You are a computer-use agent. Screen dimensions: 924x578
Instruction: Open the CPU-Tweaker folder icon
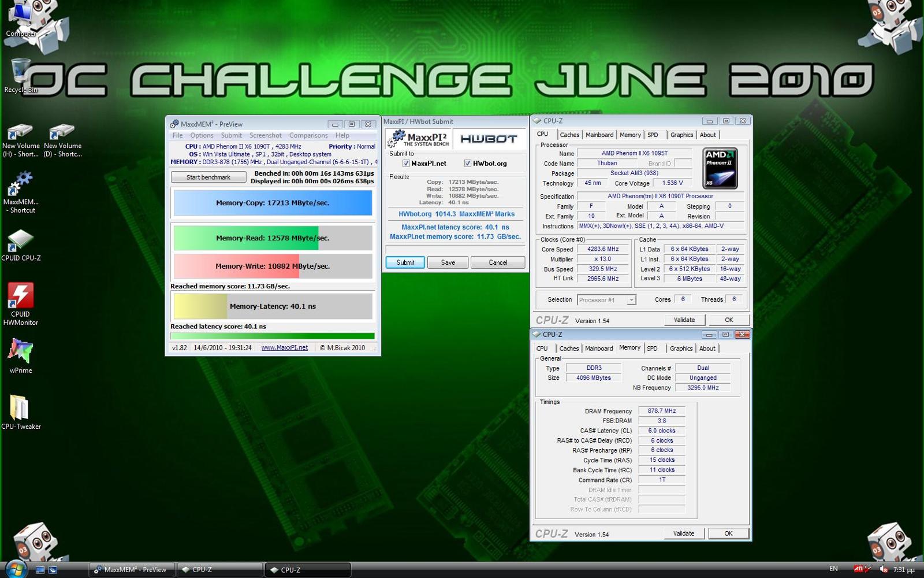[x=21, y=412]
